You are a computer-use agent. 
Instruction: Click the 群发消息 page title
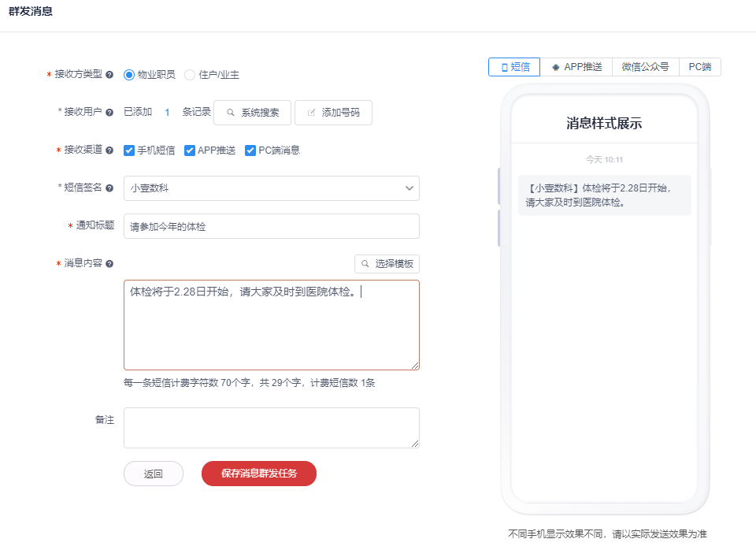tap(31, 11)
